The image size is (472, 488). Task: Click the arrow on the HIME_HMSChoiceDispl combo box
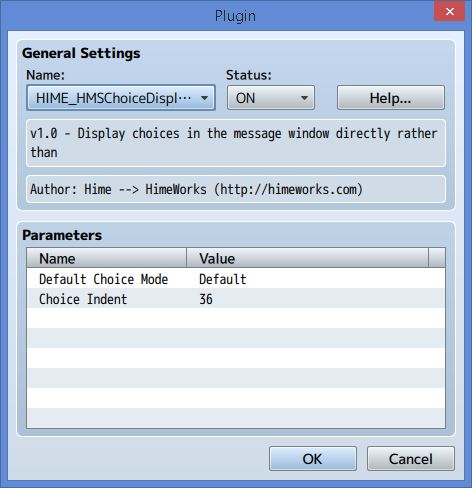[x=204, y=98]
